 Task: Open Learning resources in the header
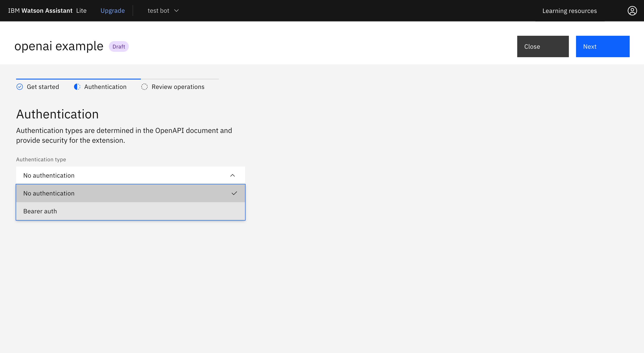pyautogui.click(x=569, y=11)
